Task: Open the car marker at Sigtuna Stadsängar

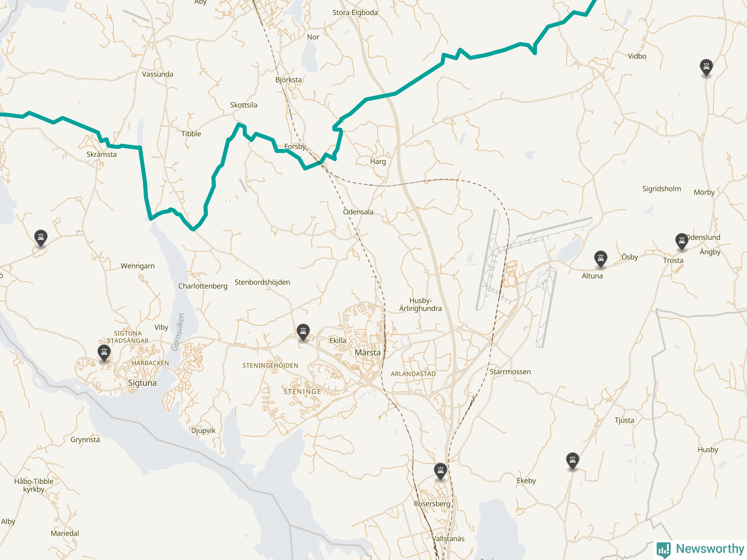Action: pos(104,353)
